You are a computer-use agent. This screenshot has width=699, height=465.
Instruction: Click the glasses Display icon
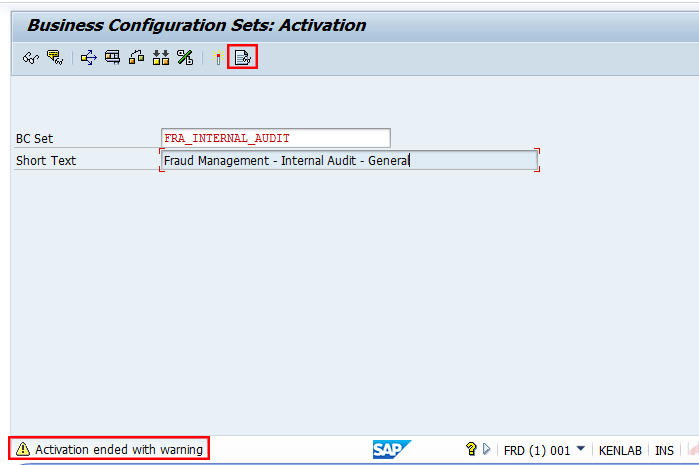click(31, 58)
